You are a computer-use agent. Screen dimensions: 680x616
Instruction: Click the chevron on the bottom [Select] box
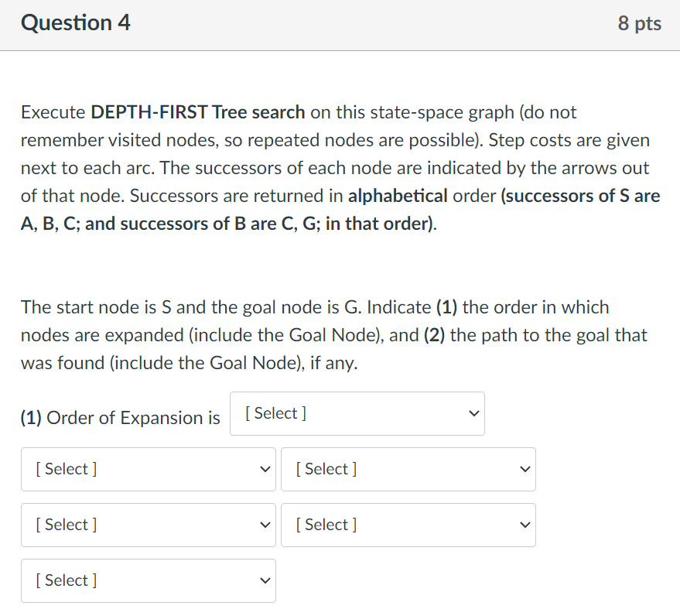click(265, 580)
